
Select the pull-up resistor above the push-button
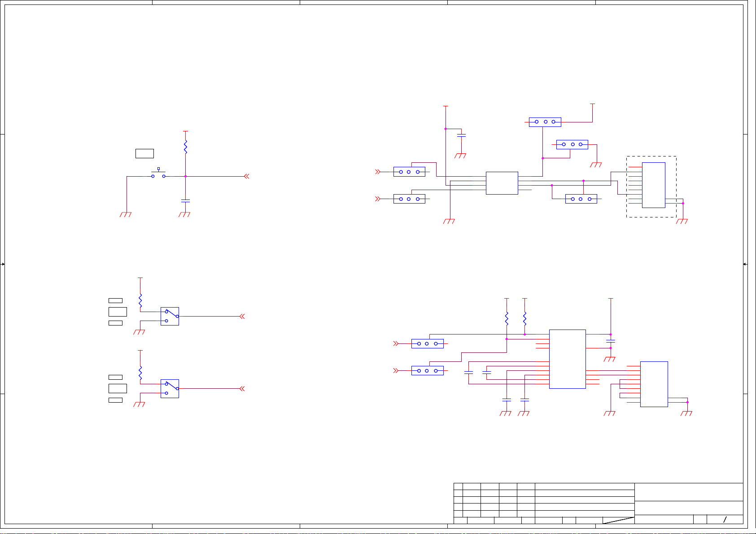(x=185, y=147)
